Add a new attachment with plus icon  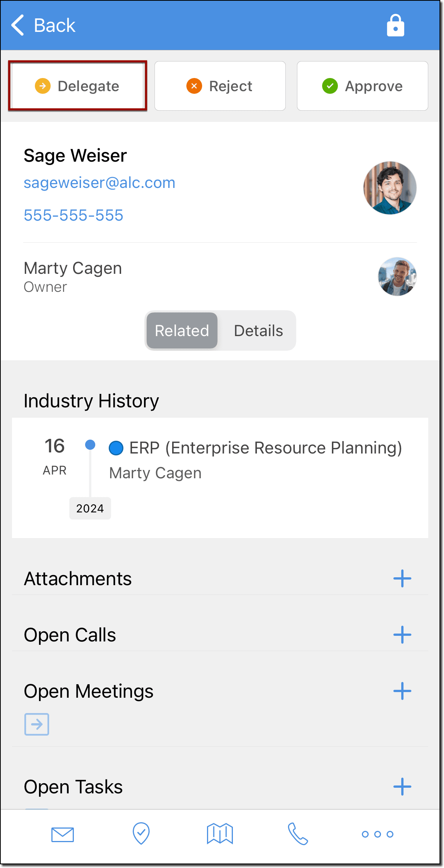pyautogui.click(x=402, y=578)
